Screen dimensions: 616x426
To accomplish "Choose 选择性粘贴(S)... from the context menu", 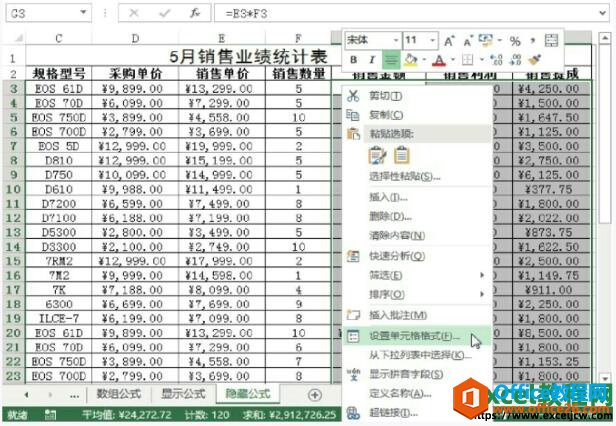I will coord(417,176).
